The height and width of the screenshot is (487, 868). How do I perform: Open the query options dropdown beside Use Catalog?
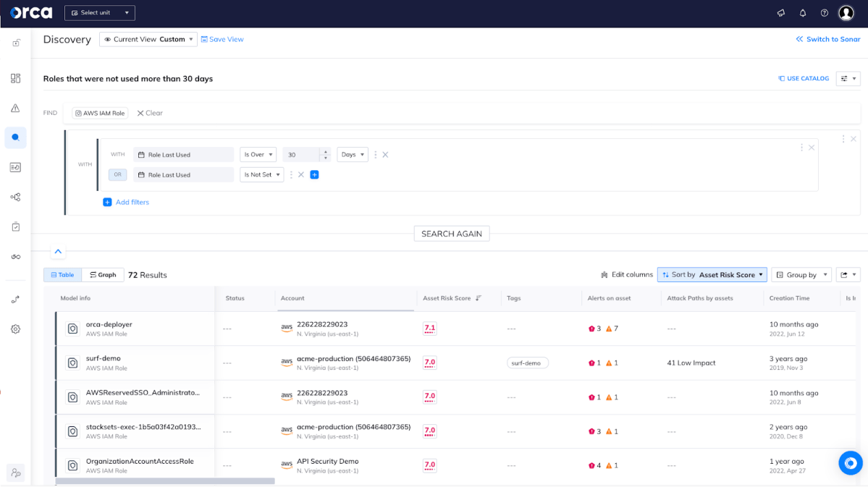click(848, 79)
